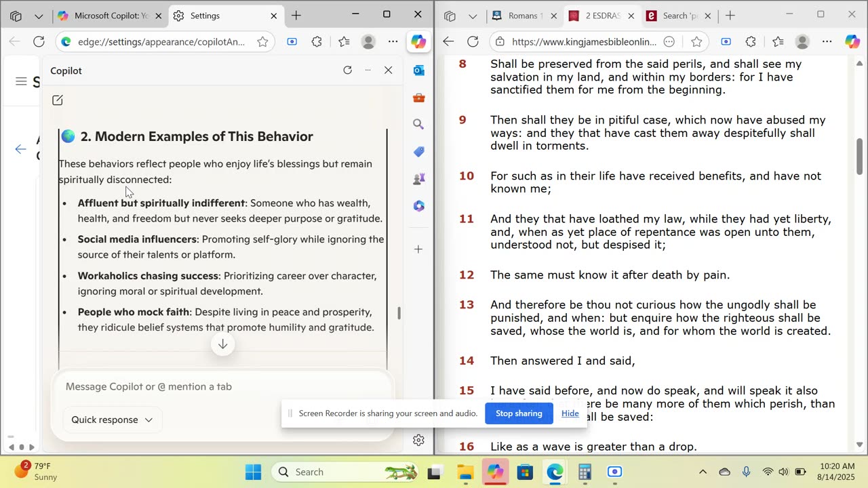
Task: Click the Bible page vertical scrollbar
Action: click(861, 156)
